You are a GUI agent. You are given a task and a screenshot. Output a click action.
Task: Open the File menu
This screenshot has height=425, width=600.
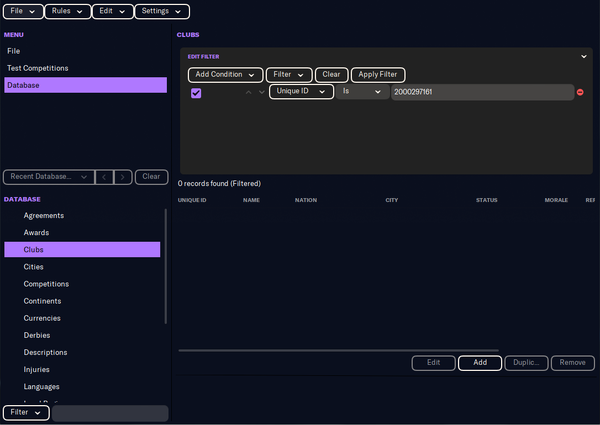23,11
